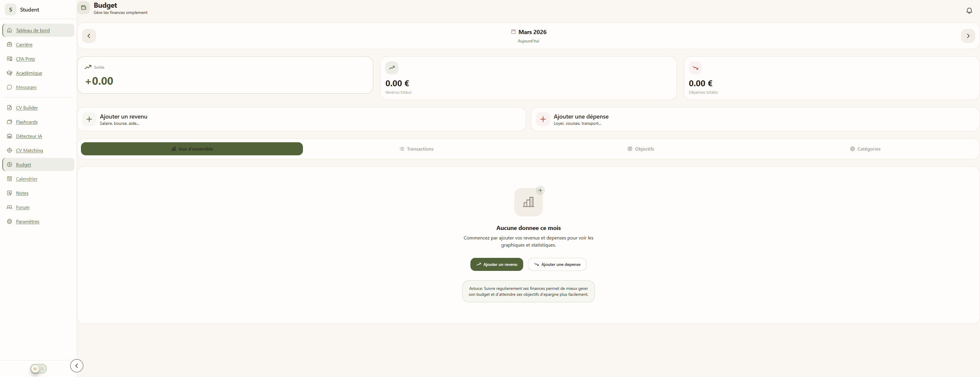Click the bar chart empty-state icon
980x377 pixels.
click(528, 202)
